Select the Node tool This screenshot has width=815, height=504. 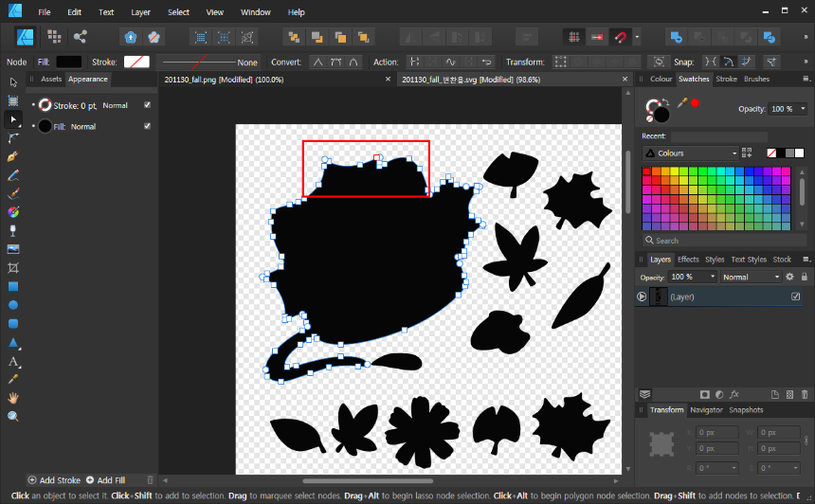13,119
